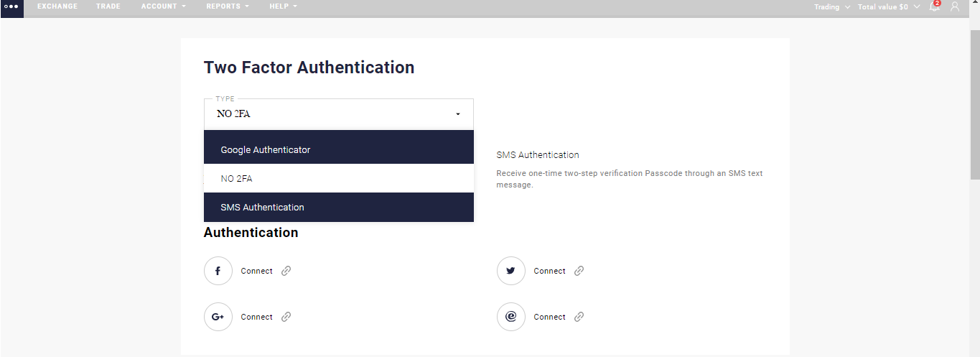Image resolution: width=980 pixels, height=357 pixels.
Task: Click the link icon beside Google Plus Connect
Action: pyautogui.click(x=286, y=317)
